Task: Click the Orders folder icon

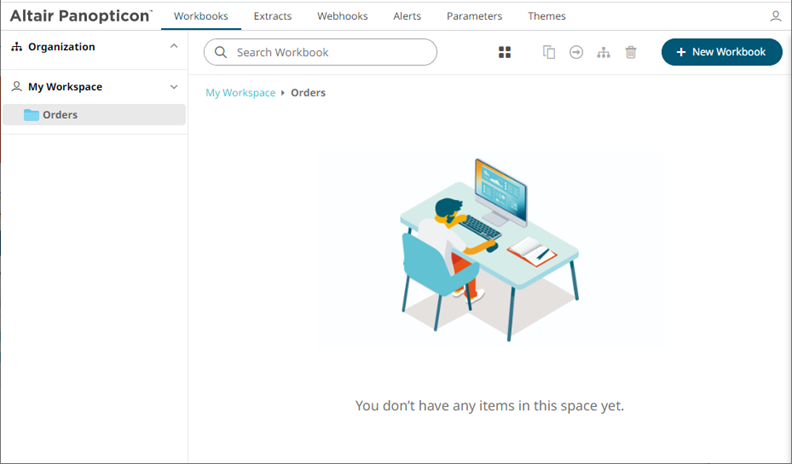Action: (x=31, y=115)
